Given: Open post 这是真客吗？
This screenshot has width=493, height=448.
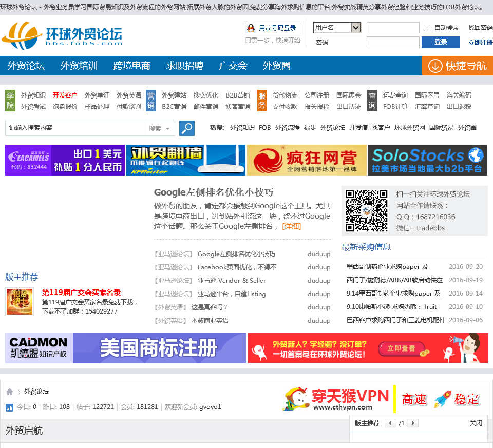Looking at the screenshot, I should click(210, 307).
